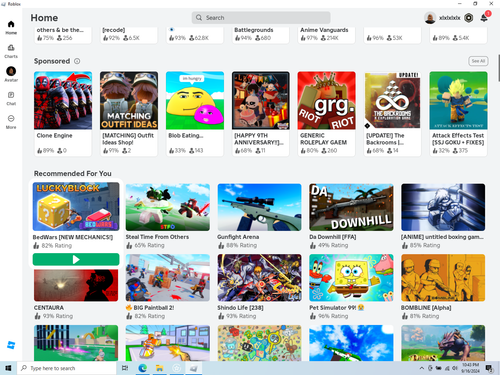The image size is (500, 375).
Task: Click the Clone Engine title text
Action: pos(54,136)
